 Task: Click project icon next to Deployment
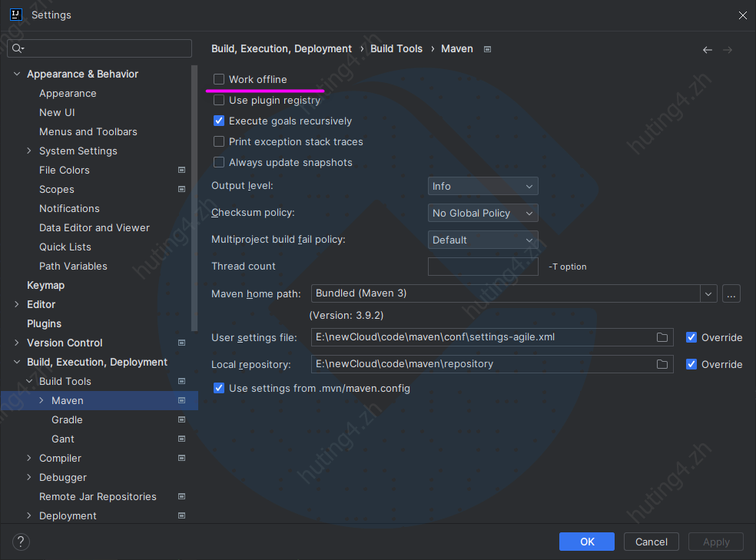click(182, 515)
